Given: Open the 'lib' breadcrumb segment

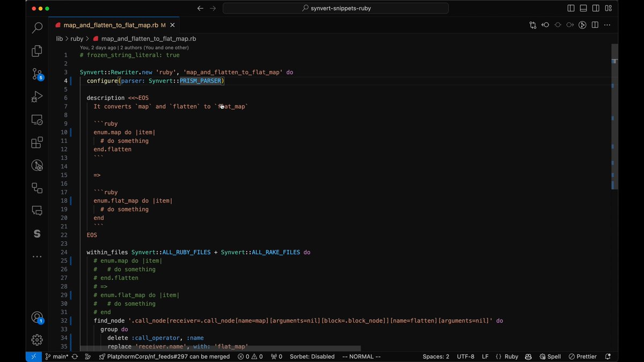Looking at the screenshot, I should click(x=60, y=39).
